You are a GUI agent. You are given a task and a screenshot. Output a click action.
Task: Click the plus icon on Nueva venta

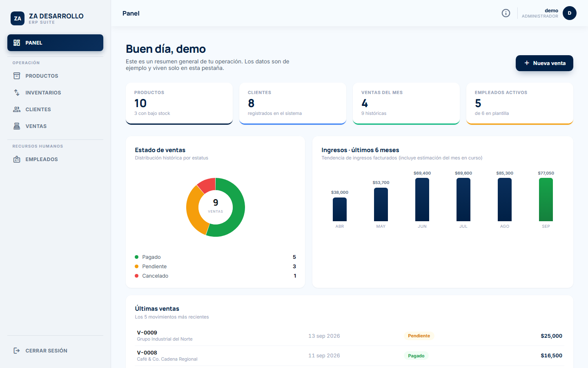click(527, 63)
